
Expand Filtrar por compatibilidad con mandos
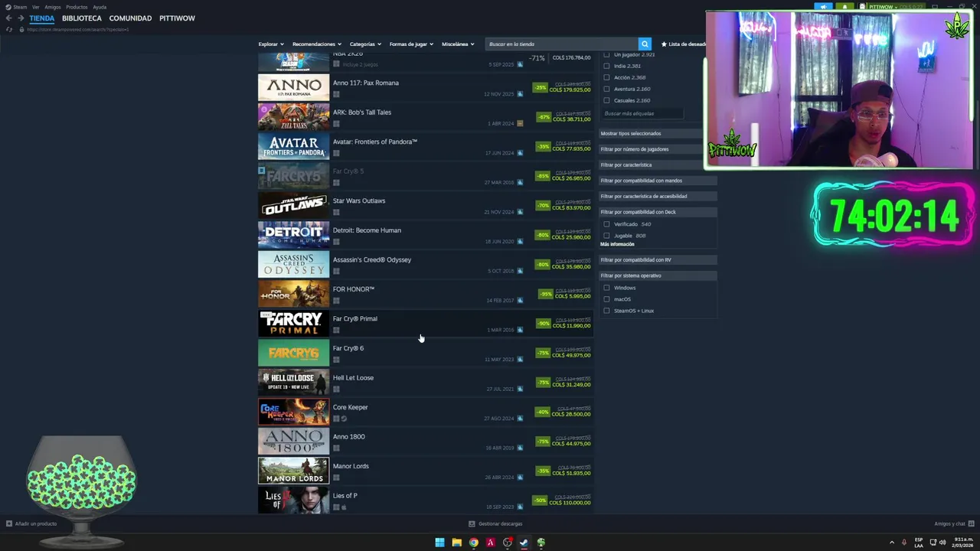point(658,181)
